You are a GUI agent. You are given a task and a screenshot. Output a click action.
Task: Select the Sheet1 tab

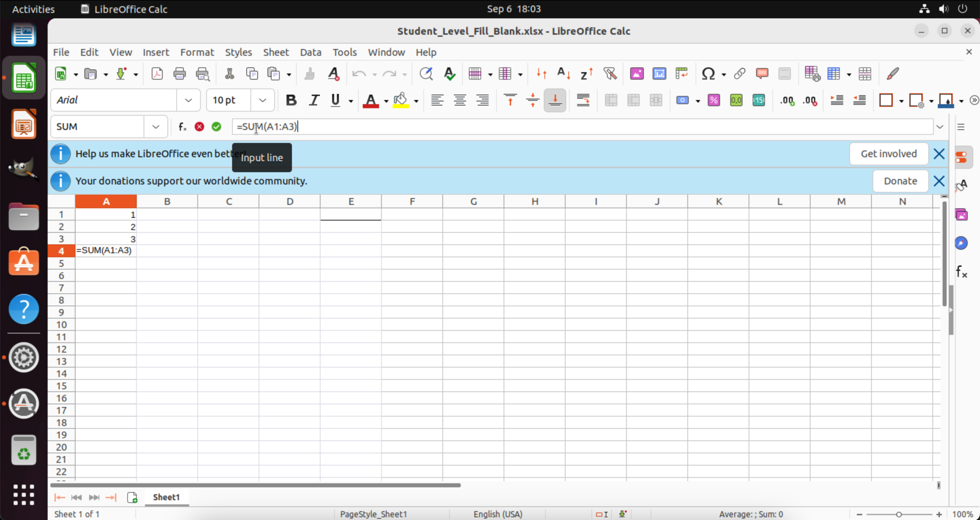pos(166,497)
